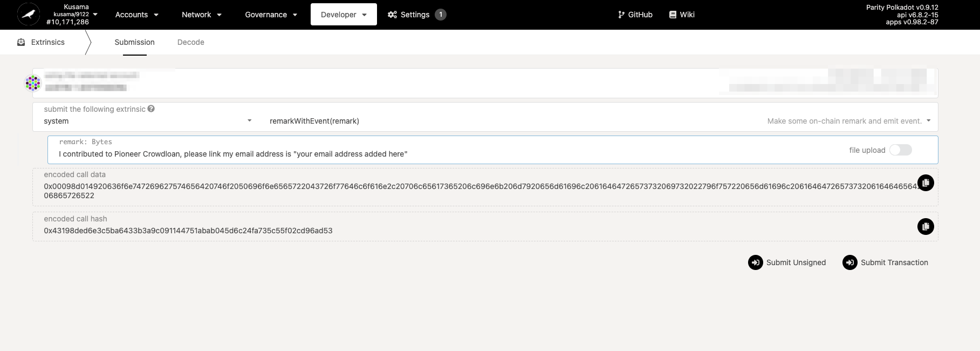Open the Developer menu
Image resolution: width=980 pixels, height=351 pixels.
pyautogui.click(x=344, y=15)
